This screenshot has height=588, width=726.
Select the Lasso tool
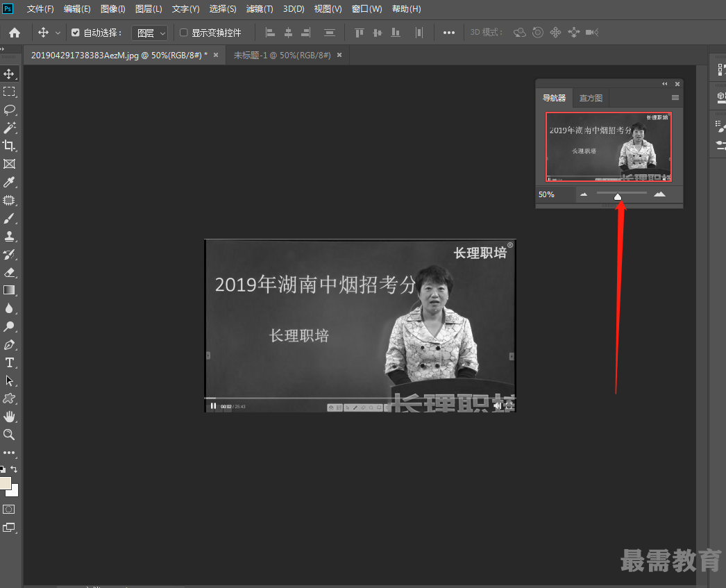pyautogui.click(x=9, y=110)
